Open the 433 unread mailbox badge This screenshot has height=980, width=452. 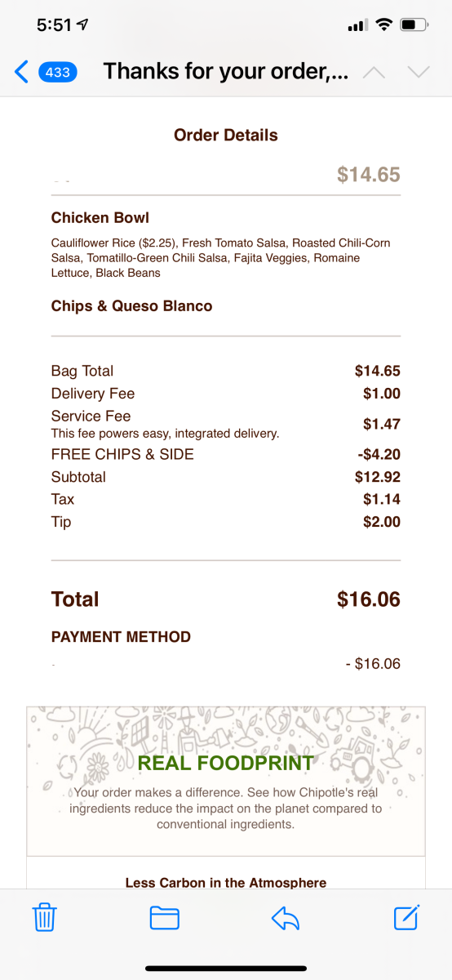[57, 72]
